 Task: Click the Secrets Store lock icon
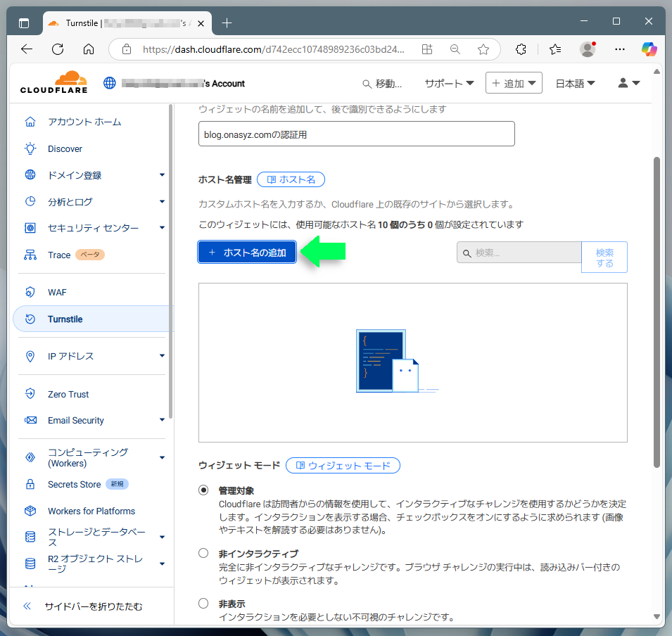pos(30,484)
